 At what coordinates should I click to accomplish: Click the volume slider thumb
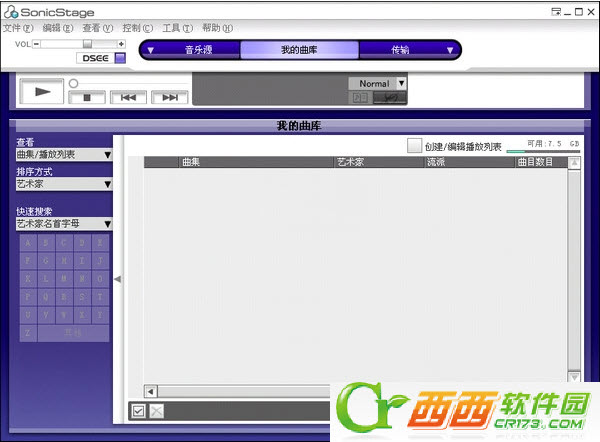tap(87, 44)
